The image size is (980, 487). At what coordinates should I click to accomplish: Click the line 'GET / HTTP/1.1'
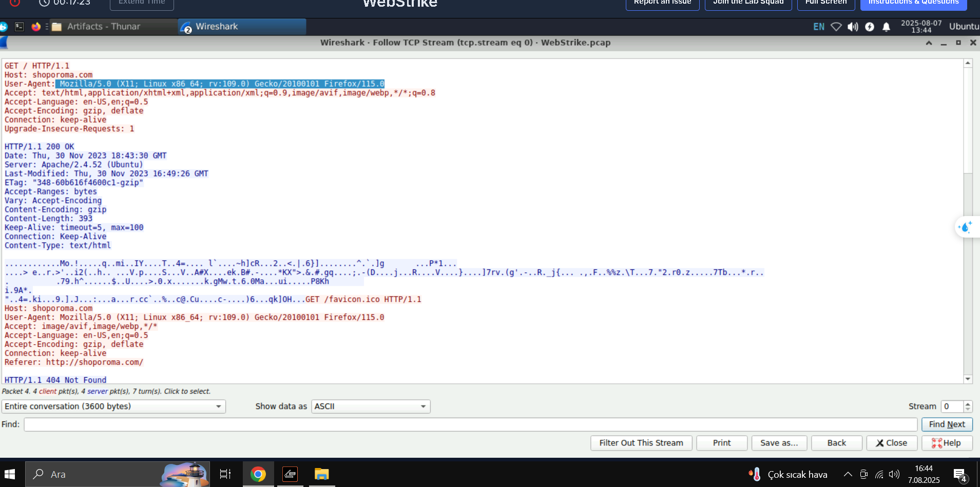(x=37, y=66)
